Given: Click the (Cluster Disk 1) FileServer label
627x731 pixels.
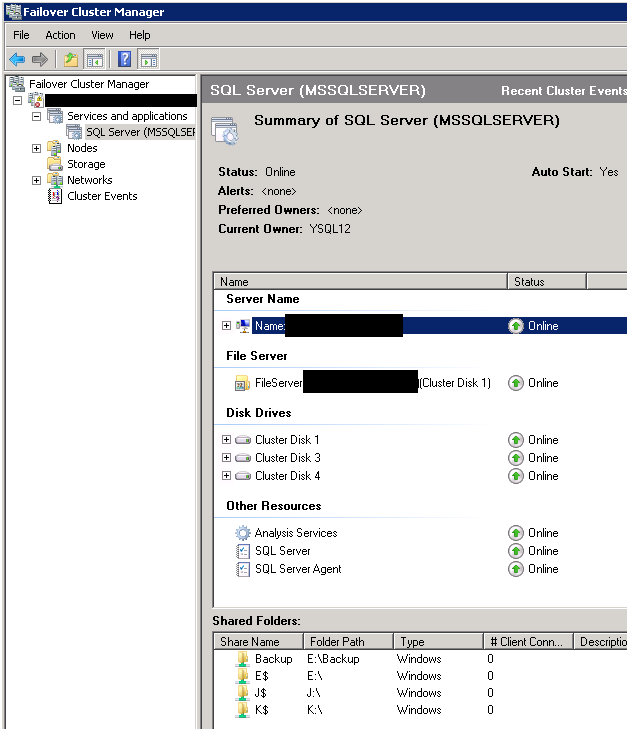Looking at the screenshot, I should click(455, 383).
